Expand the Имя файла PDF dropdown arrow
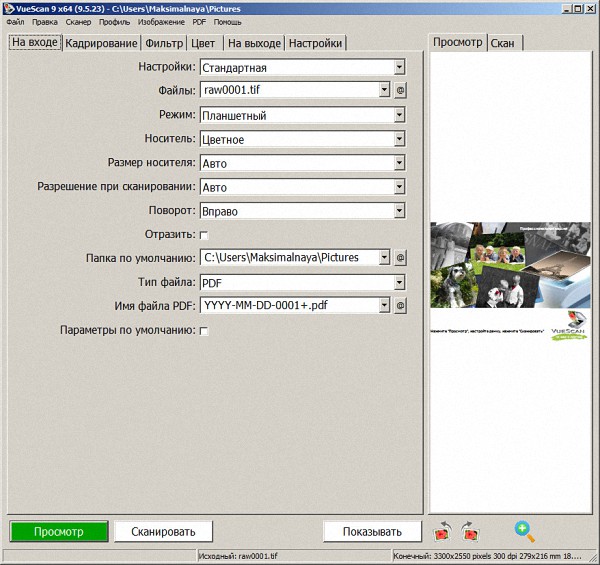 tap(384, 305)
